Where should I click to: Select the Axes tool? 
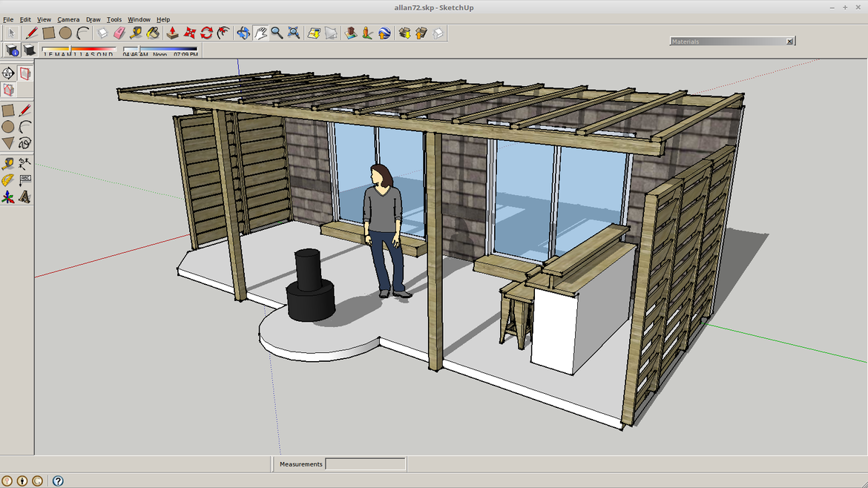(8, 197)
